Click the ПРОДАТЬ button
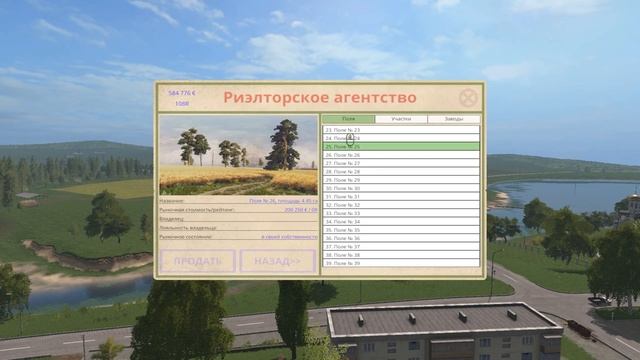 (198, 261)
